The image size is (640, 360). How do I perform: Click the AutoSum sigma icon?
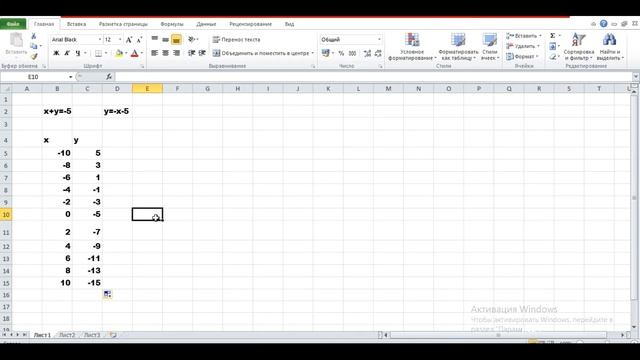point(553,36)
